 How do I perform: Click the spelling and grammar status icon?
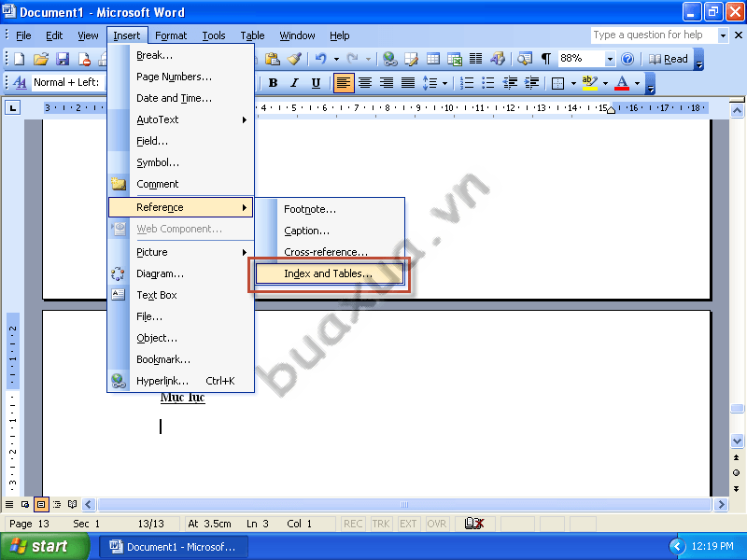click(474, 524)
